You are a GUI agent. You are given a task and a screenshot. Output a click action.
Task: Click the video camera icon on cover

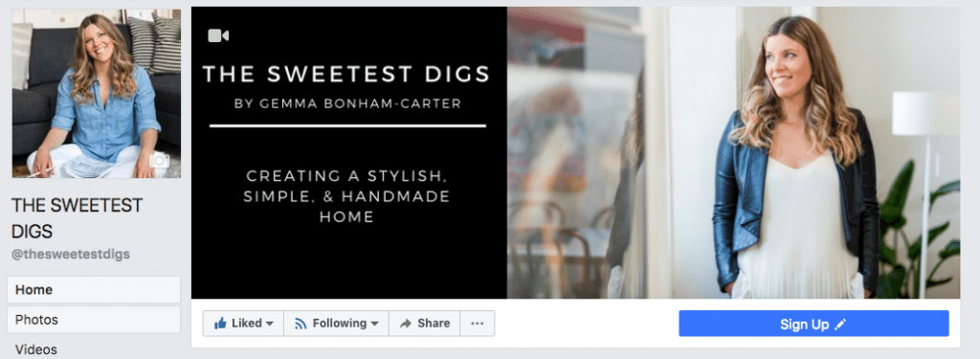pos(218,35)
